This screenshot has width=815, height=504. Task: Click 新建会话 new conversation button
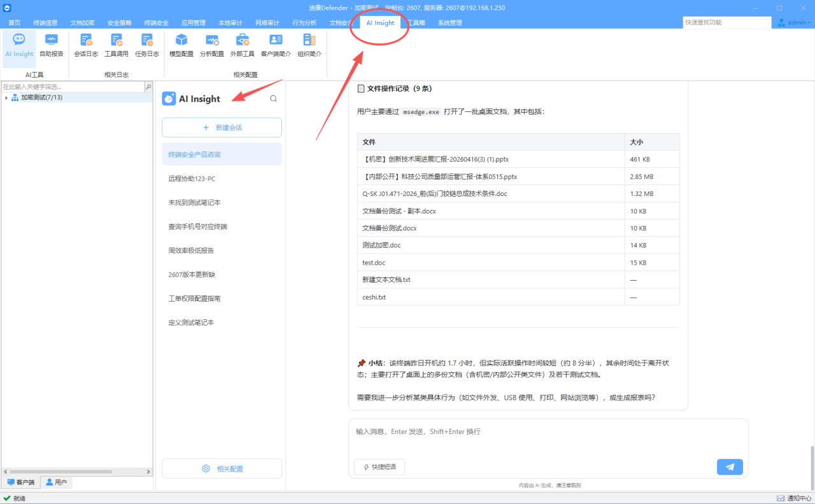(x=222, y=127)
